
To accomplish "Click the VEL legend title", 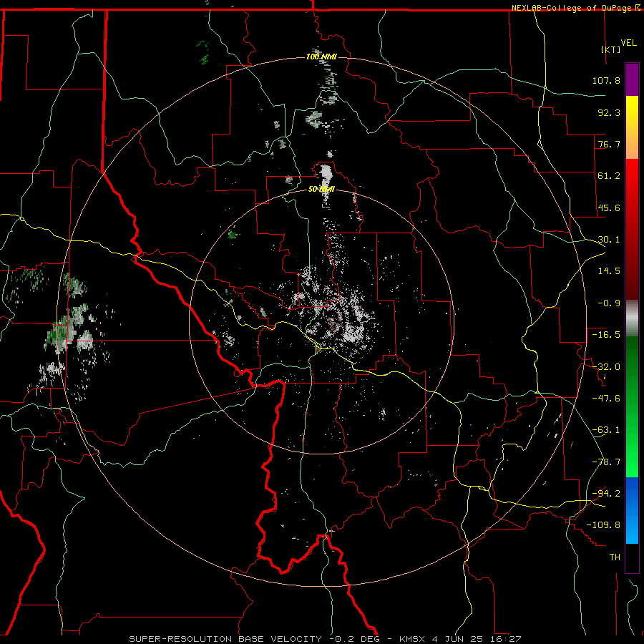I will coord(628,43).
